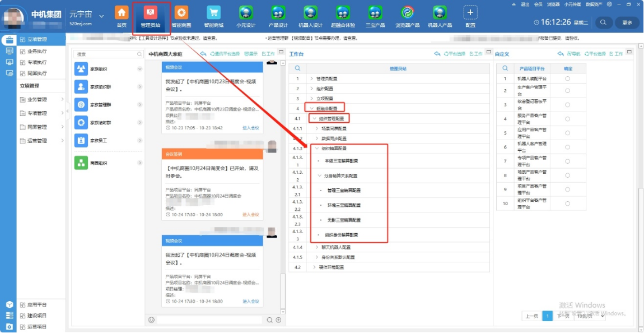Launch the 机器人设计 app icon

pos(310,13)
